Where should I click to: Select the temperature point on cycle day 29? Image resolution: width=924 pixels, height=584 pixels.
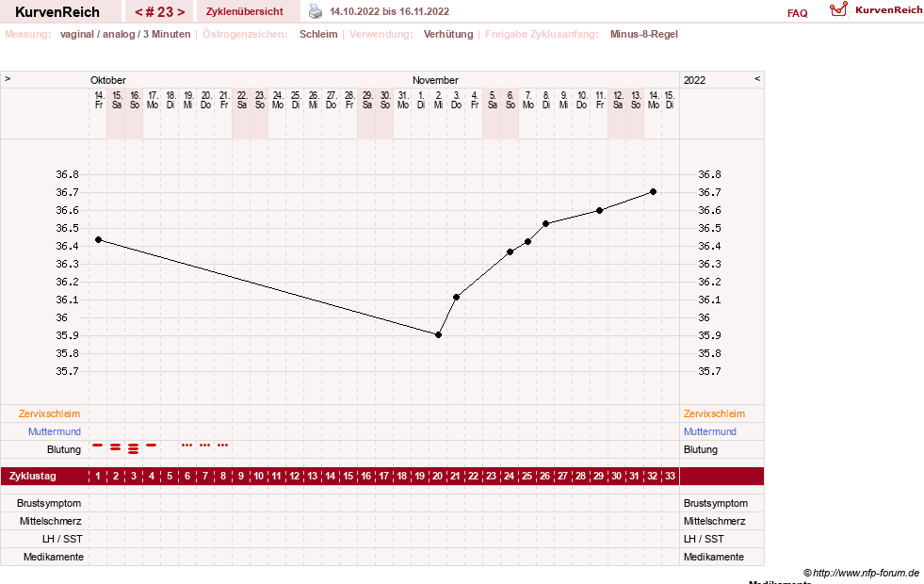tap(599, 210)
